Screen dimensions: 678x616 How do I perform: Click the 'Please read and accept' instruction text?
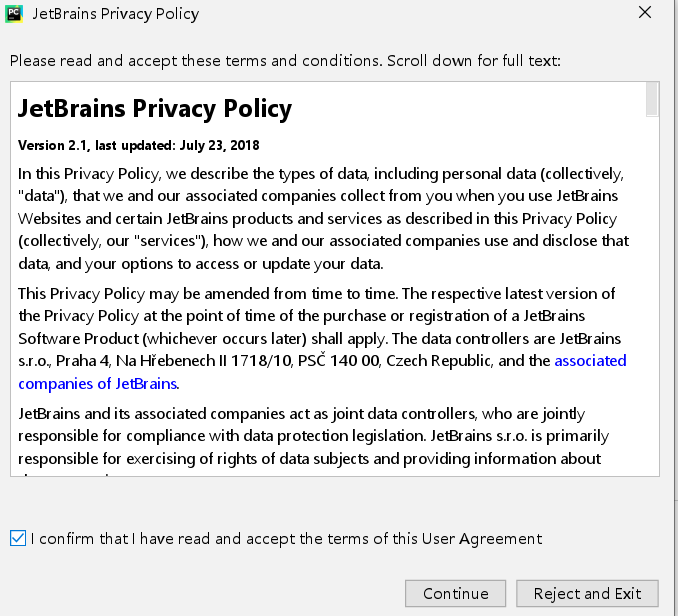(285, 61)
